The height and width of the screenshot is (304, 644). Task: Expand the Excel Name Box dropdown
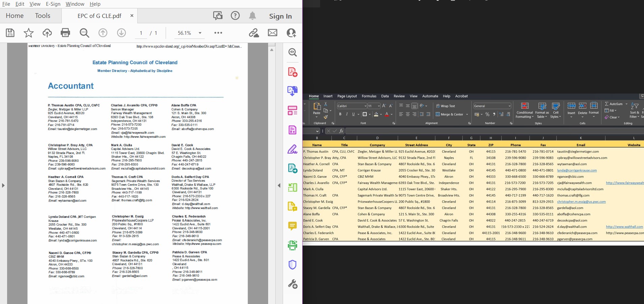tap(317, 131)
